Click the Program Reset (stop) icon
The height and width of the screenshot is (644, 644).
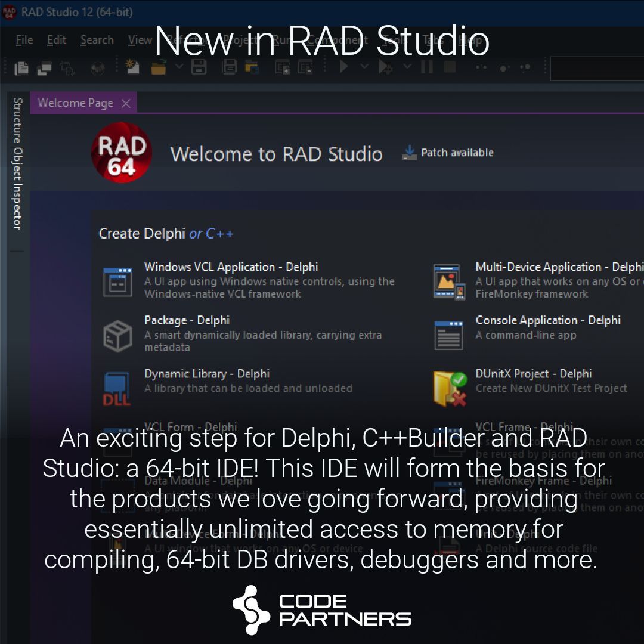point(450,66)
